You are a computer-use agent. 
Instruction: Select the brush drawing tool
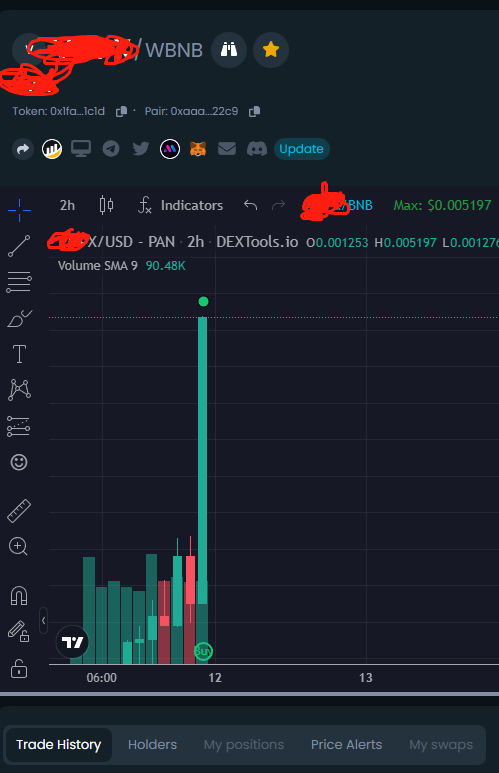20,318
